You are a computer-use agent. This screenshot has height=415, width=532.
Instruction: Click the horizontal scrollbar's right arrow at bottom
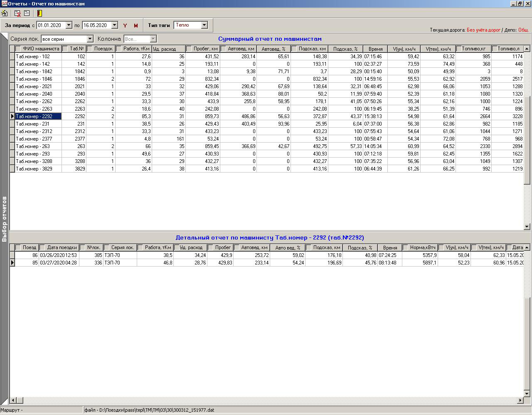tap(520, 400)
